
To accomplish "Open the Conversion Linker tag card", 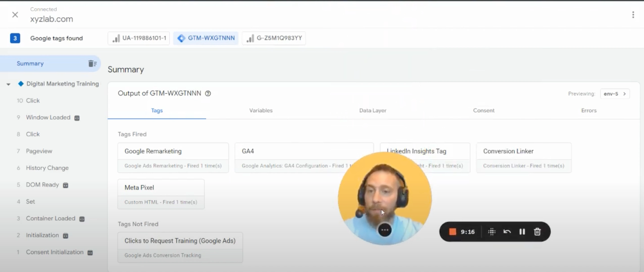I will pyautogui.click(x=523, y=158).
